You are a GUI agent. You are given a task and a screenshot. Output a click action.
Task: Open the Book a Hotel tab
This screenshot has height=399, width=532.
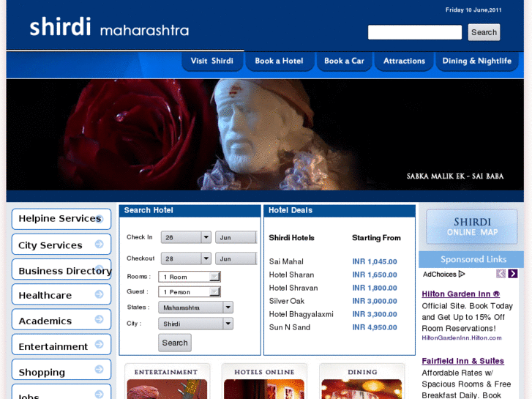click(280, 61)
